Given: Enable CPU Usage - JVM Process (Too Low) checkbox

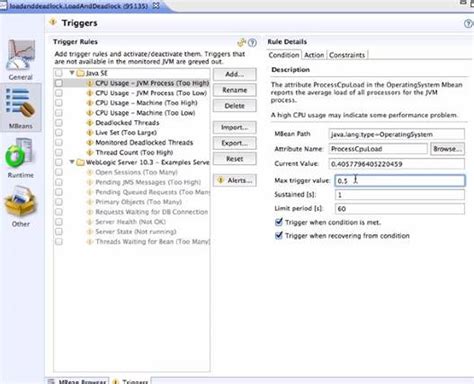Looking at the screenshot, I should (x=59, y=93).
